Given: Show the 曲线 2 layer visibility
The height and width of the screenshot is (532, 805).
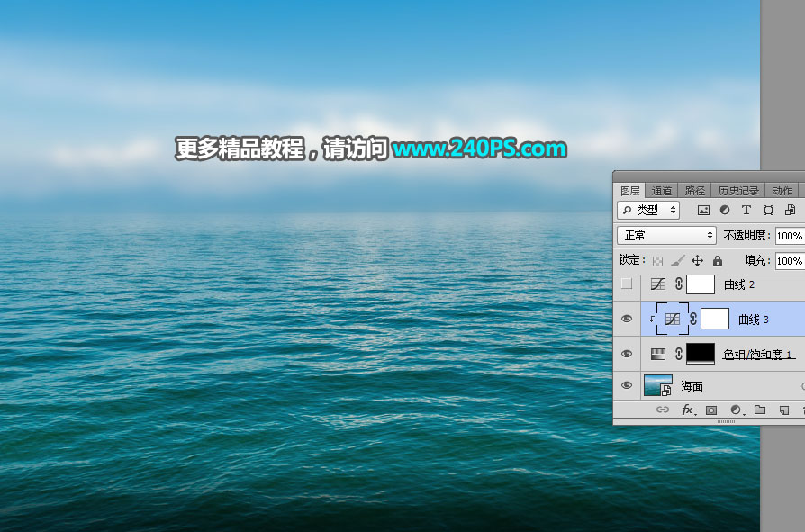Looking at the screenshot, I should (627, 284).
